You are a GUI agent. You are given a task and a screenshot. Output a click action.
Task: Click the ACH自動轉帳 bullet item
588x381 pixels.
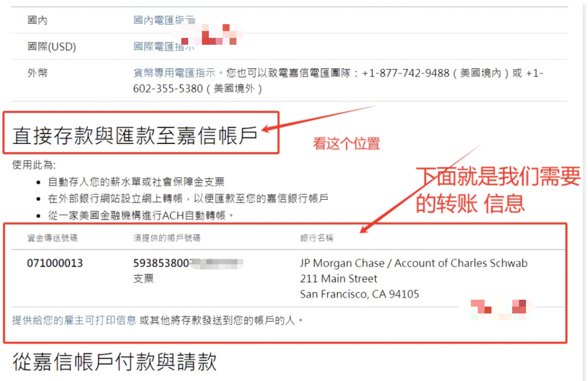click(x=137, y=216)
